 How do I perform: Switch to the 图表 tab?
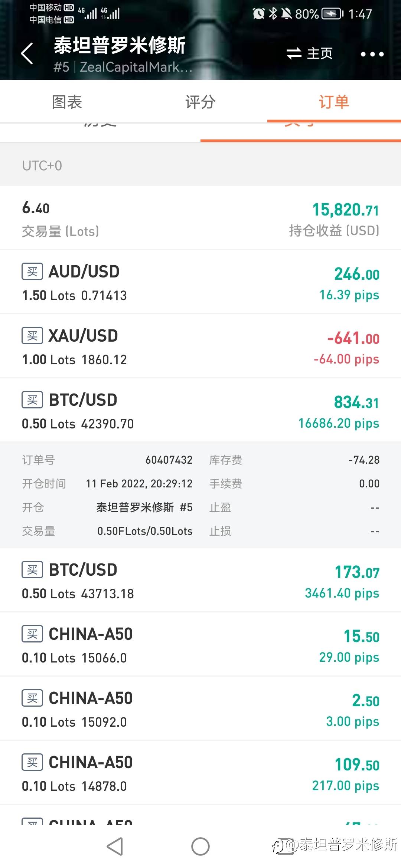(67, 102)
